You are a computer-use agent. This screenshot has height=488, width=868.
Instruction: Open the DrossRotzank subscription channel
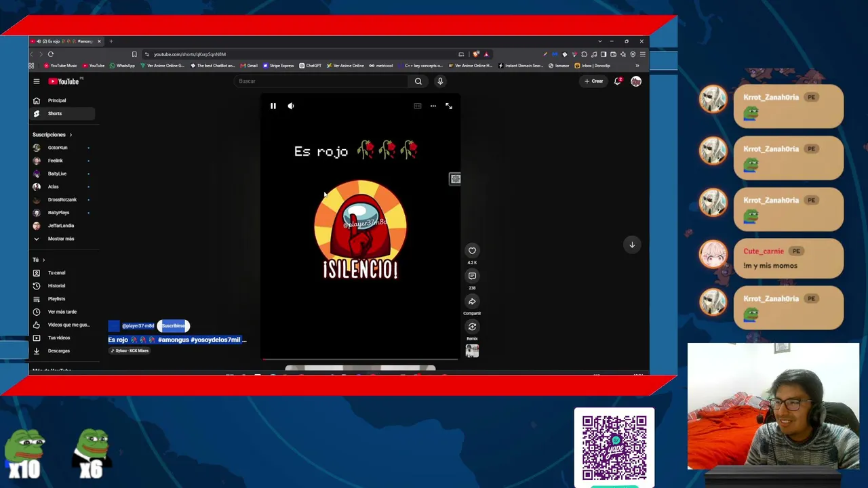[62, 199]
